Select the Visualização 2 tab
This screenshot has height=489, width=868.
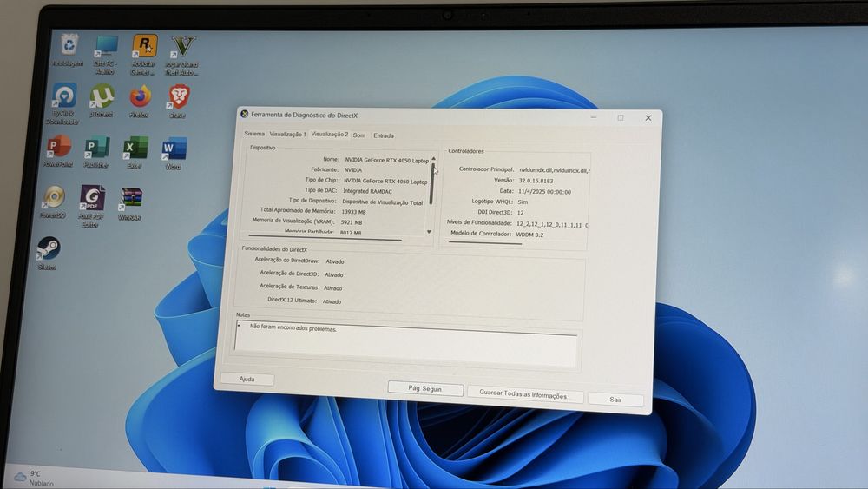point(329,134)
